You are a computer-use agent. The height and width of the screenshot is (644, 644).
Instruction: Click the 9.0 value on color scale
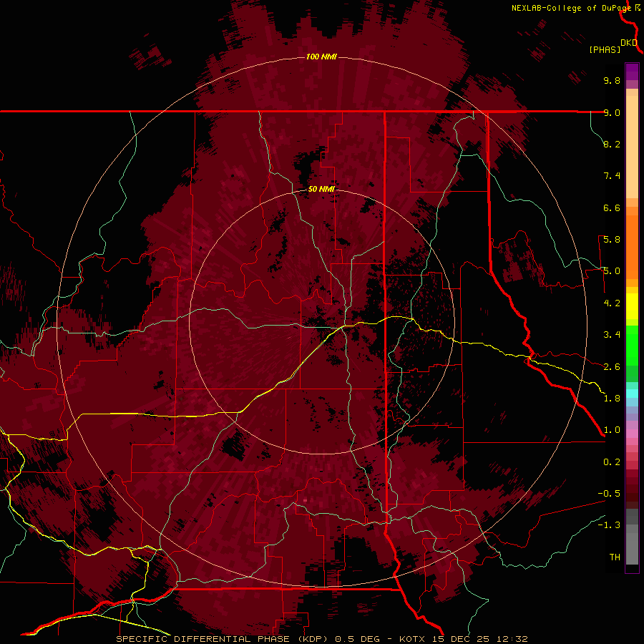[x=612, y=112]
